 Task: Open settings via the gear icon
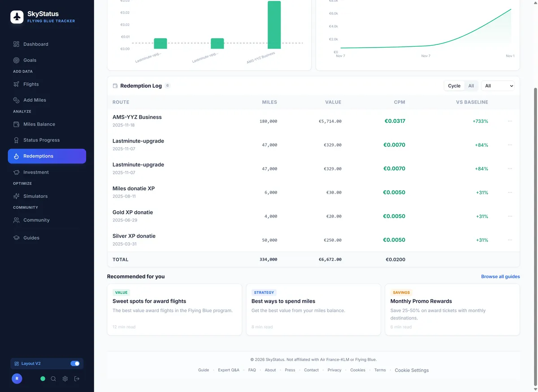click(65, 379)
